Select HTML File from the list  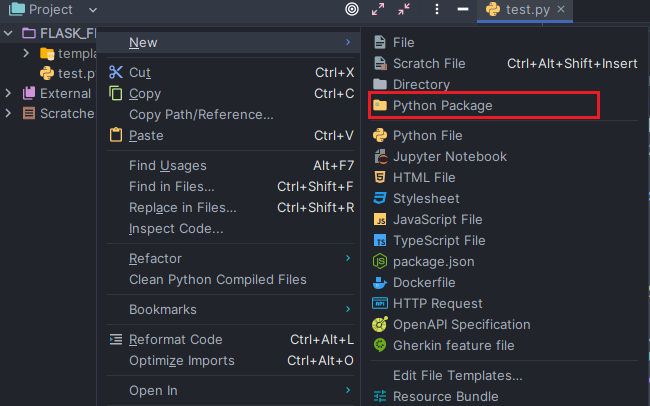tap(424, 177)
